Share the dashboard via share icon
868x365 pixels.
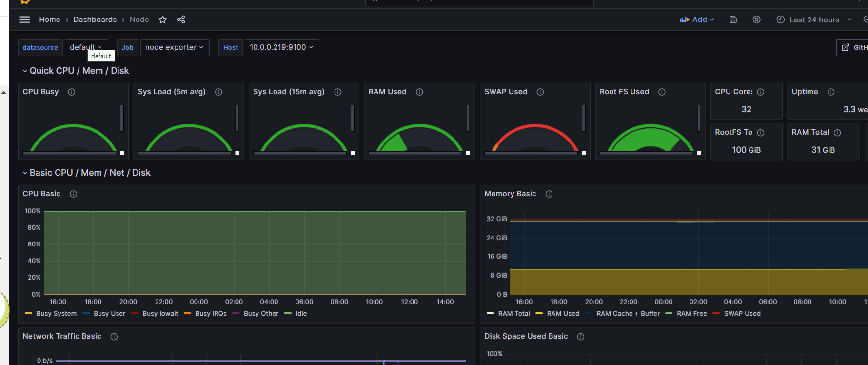click(x=181, y=20)
